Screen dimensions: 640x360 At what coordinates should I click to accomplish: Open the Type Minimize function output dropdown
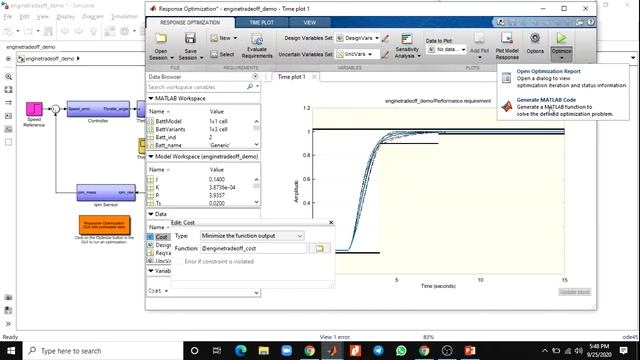252,236
